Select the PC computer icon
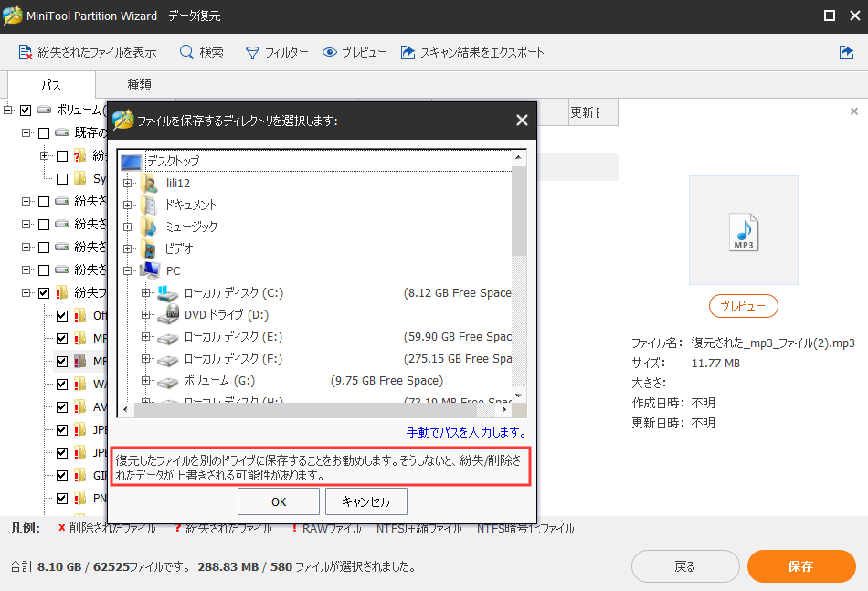Viewport: 868px width, 591px height. point(150,270)
